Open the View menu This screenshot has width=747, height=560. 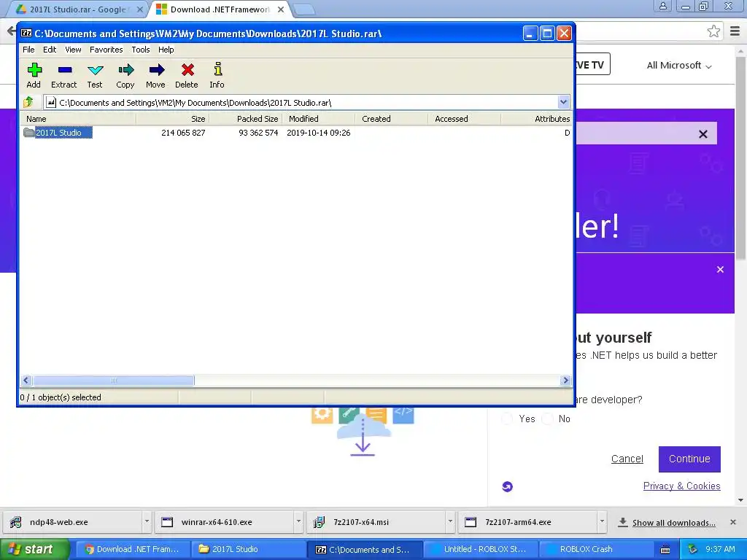tap(73, 50)
